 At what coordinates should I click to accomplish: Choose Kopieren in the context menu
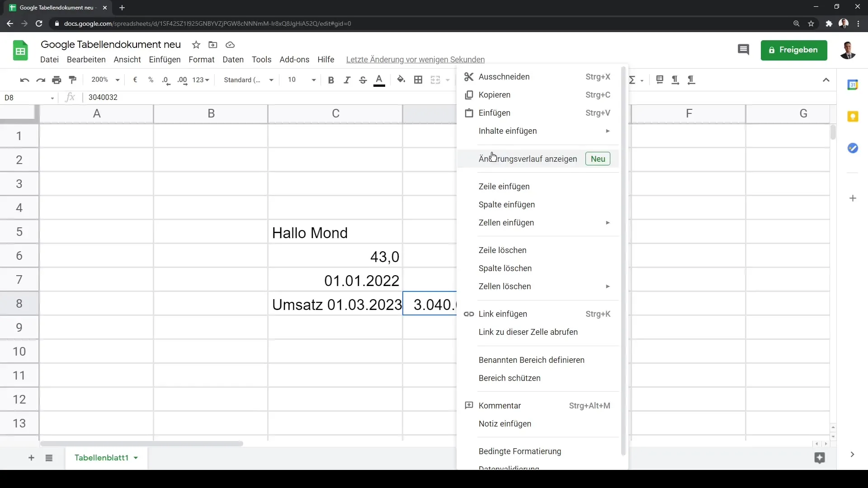[538, 95]
